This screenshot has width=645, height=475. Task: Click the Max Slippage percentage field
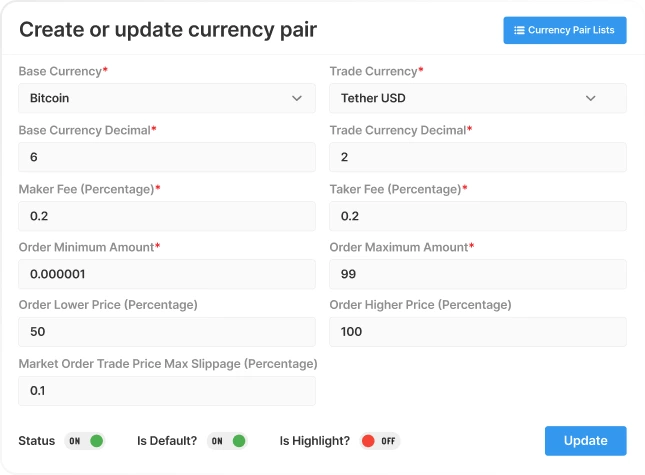(167, 391)
